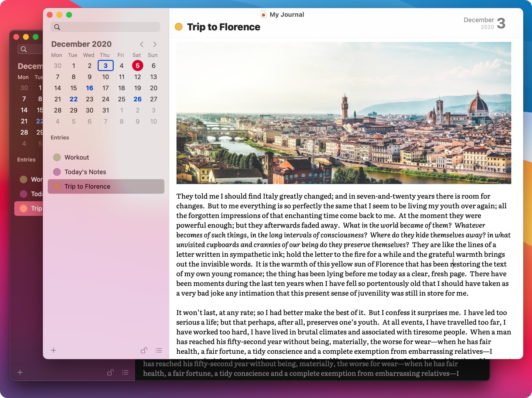The height and width of the screenshot is (398, 532).
Task: Select December 28 in calendar
Action: point(58,110)
